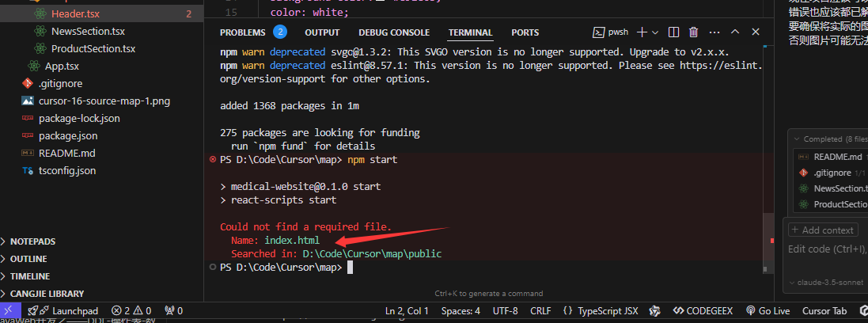Click the remote window status bar icon
Screen dimensions: 868x323
7,311
